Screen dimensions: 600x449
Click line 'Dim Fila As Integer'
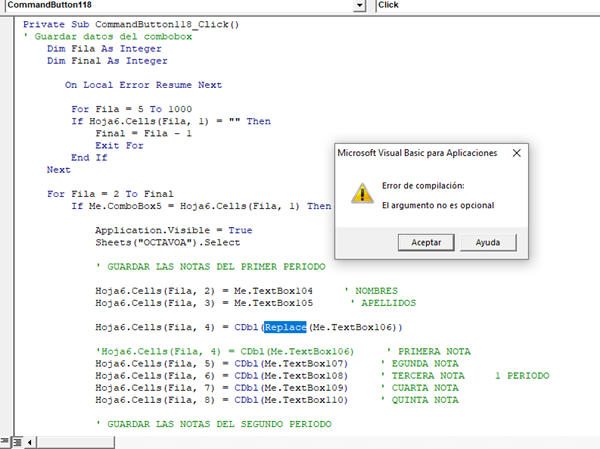pos(104,49)
